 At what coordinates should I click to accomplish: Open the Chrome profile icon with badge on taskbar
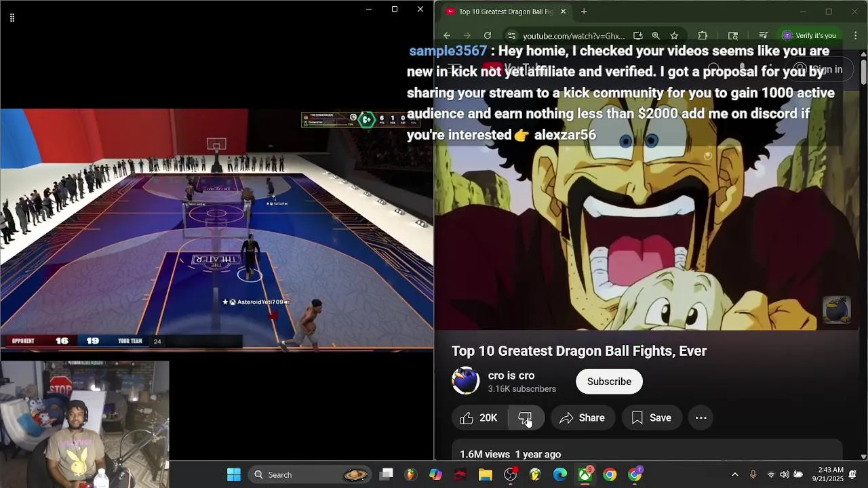[x=635, y=475]
